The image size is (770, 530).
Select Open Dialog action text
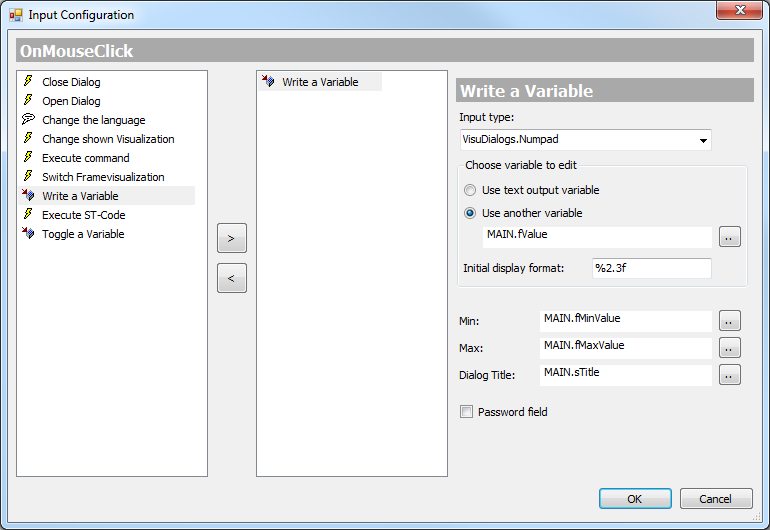[x=71, y=101]
